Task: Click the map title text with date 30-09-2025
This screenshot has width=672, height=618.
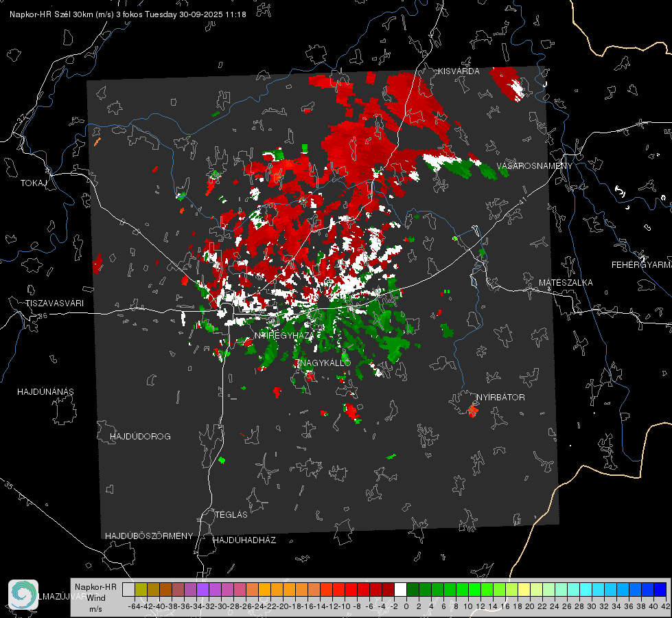Action: click(128, 14)
